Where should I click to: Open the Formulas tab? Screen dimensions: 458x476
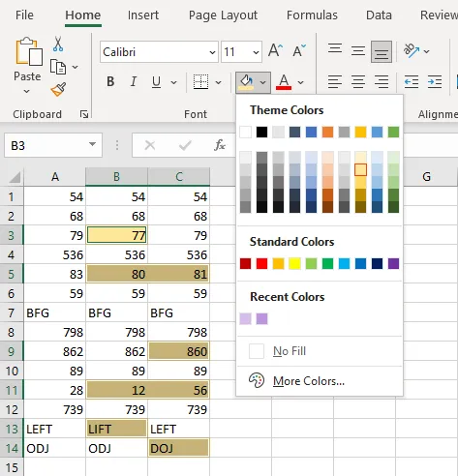click(312, 15)
